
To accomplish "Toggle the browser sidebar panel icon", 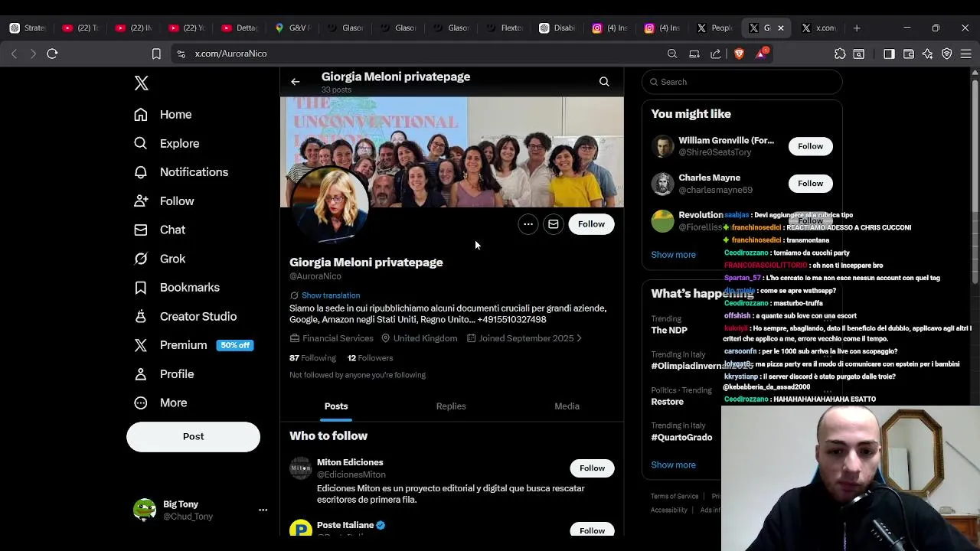I will [x=889, y=54].
